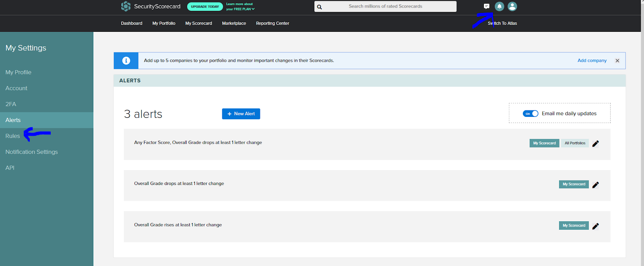Screen dimensions: 644x266
Task: Open the notifications bell icon
Action: [499, 6]
